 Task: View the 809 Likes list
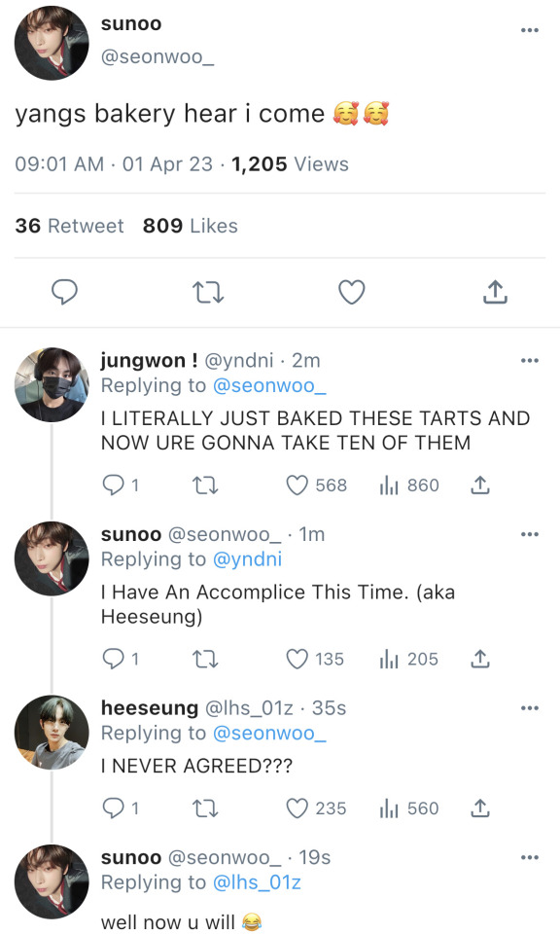point(190,226)
